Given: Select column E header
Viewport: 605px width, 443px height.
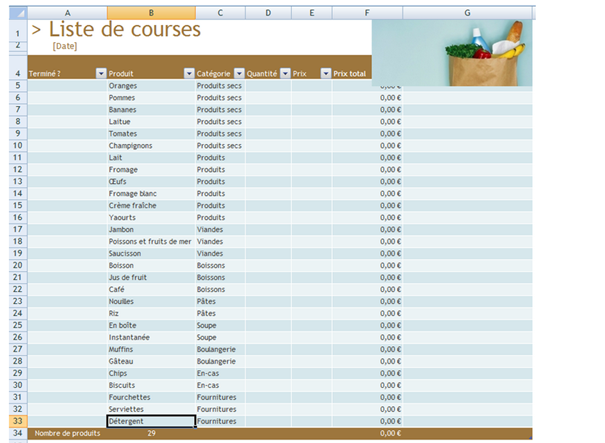Looking at the screenshot, I should click(x=312, y=13).
